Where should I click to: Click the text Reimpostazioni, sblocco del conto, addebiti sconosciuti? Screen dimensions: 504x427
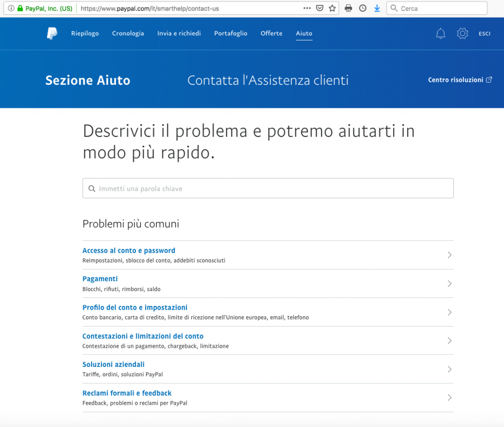click(x=154, y=261)
